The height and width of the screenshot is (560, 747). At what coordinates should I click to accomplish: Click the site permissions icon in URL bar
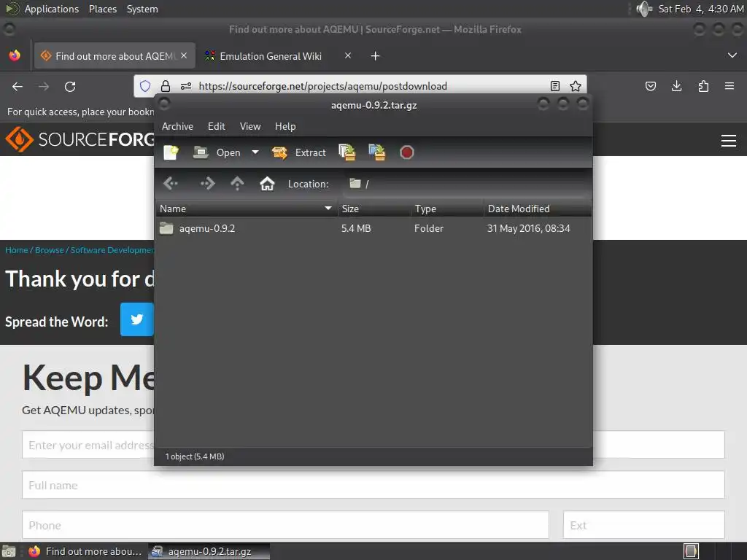(x=186, y=86)
